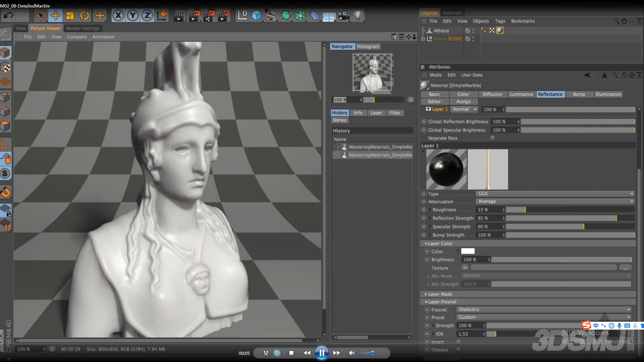Click the Assign button

tap(463, 102)
